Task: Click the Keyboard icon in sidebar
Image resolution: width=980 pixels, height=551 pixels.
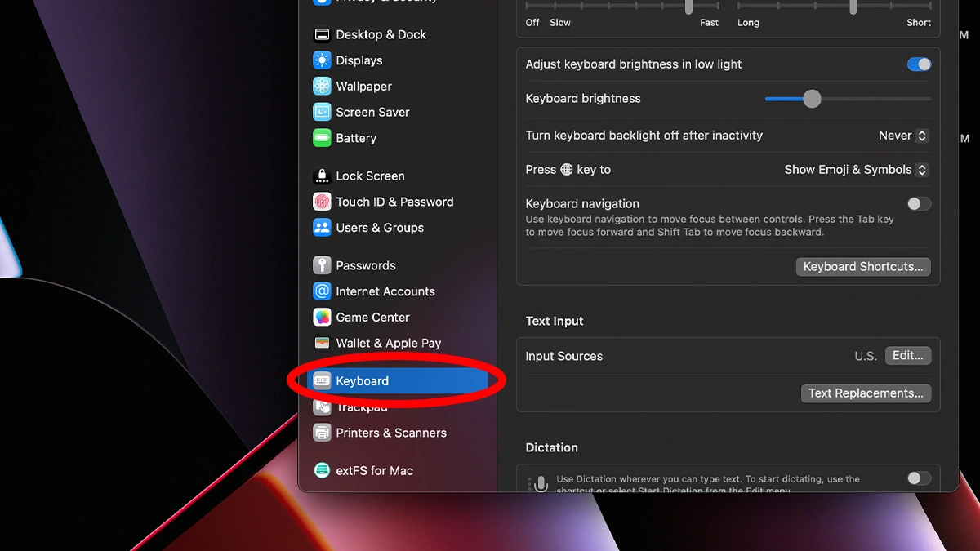Action: click(x=322, y=381)
